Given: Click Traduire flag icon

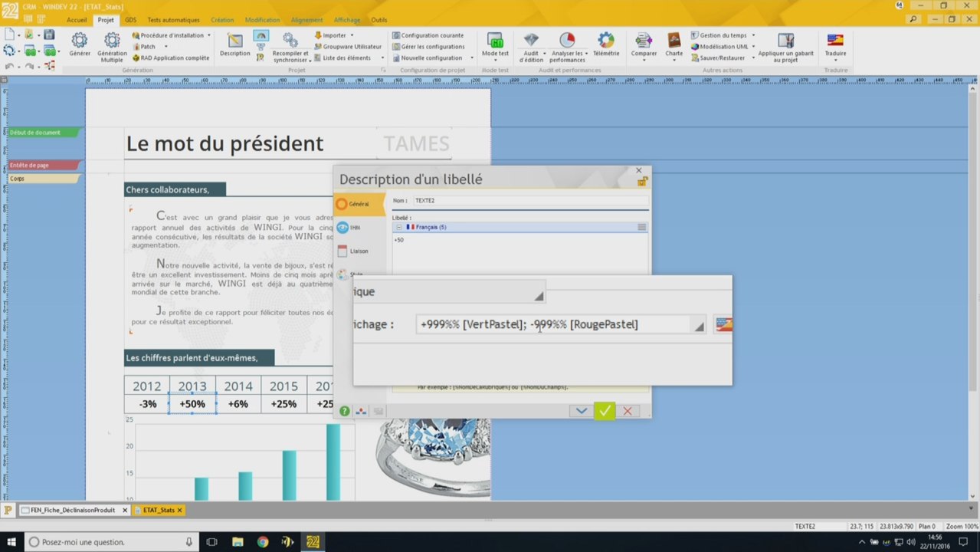Looking at the screenshot, I should click(835, 40).
